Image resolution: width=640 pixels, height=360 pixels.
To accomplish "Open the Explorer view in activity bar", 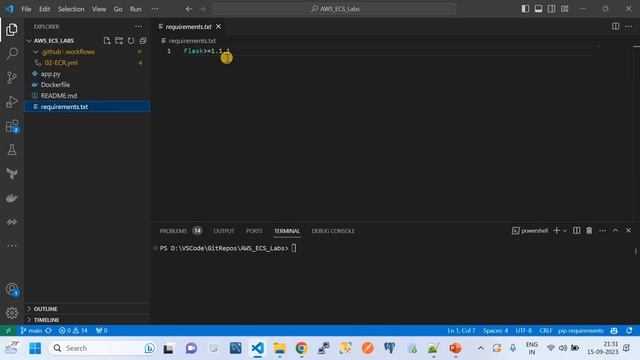I will click(x=12, y=29).
